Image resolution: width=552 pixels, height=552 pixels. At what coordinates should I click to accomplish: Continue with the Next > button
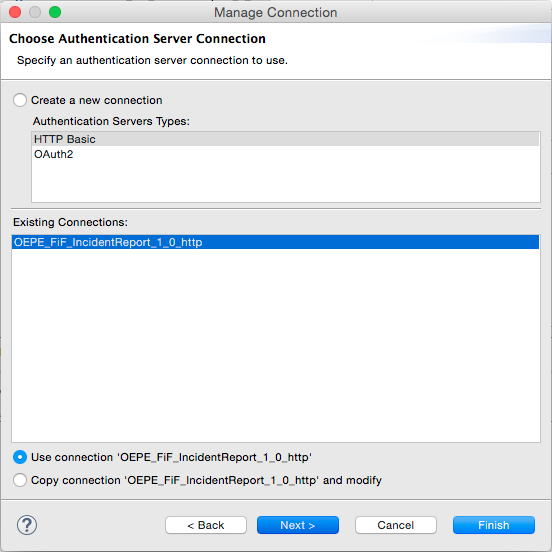(x=298, y=525)
